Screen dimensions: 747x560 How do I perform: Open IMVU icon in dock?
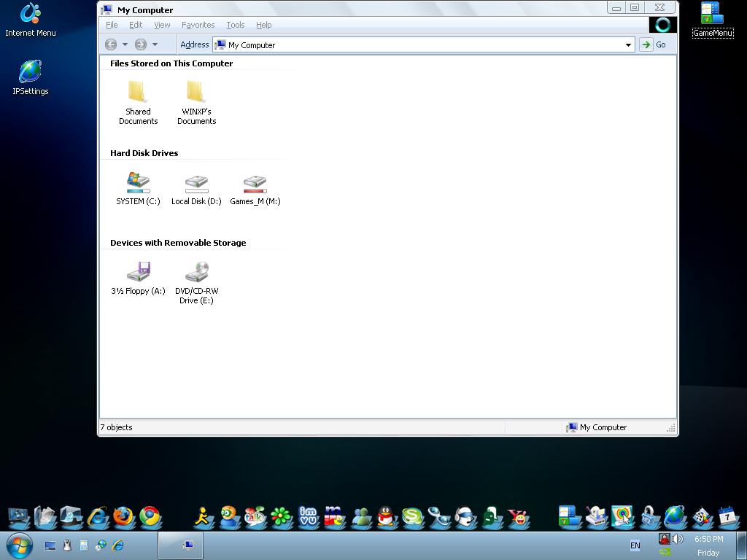pyautogui.click(x=308, y=517)
